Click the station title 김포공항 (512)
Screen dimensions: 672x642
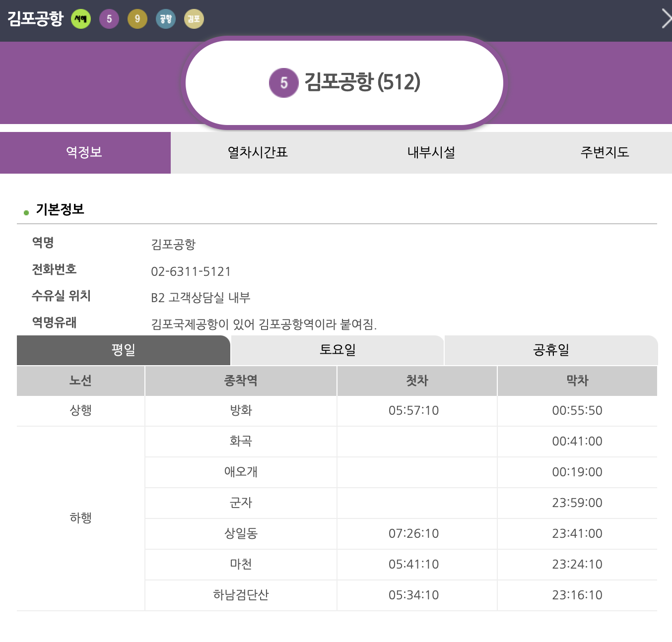click(362, 82)
